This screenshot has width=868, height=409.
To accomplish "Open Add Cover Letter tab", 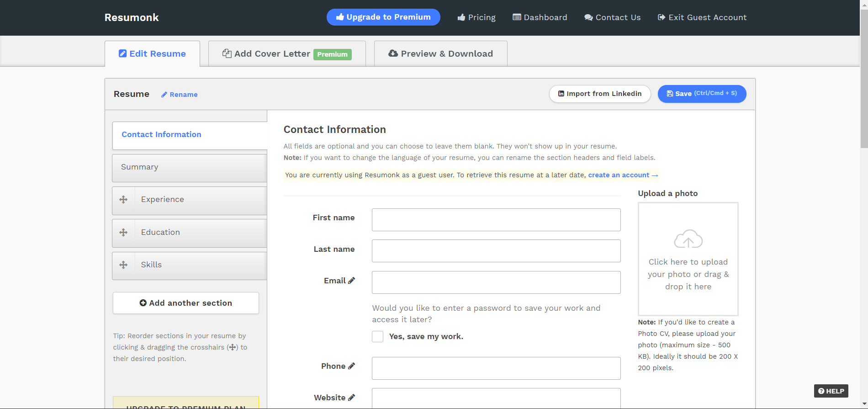I will click(x=287, y=53).
